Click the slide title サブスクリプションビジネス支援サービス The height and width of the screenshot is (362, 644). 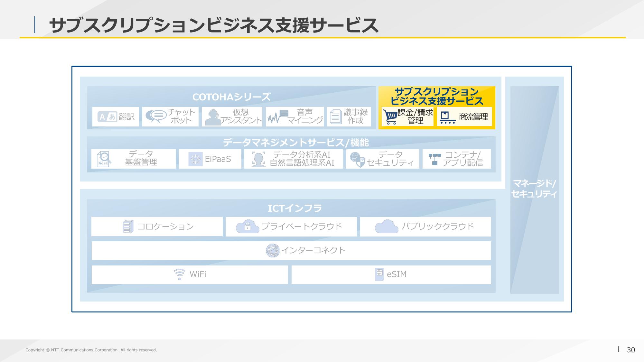coord(214,25)
